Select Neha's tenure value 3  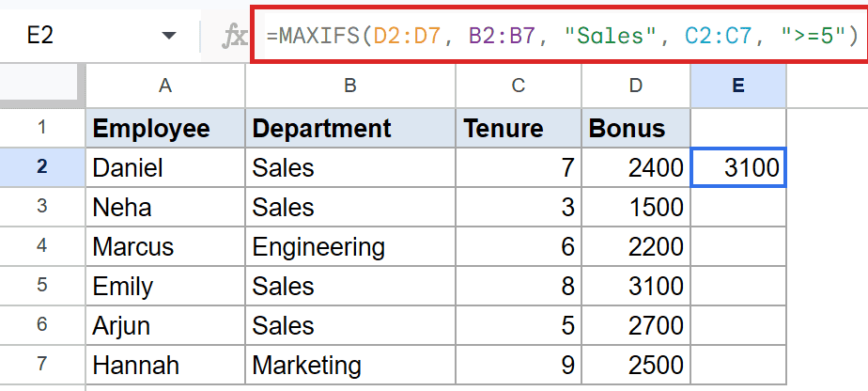tap(519, 207)
